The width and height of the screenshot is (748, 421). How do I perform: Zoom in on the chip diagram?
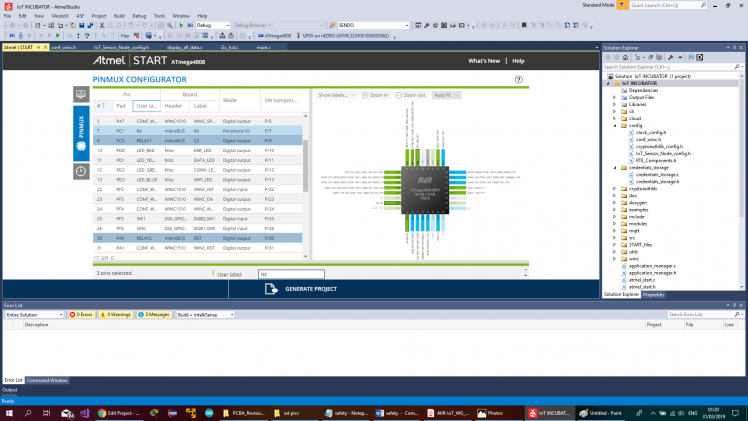tap(375, 95)
